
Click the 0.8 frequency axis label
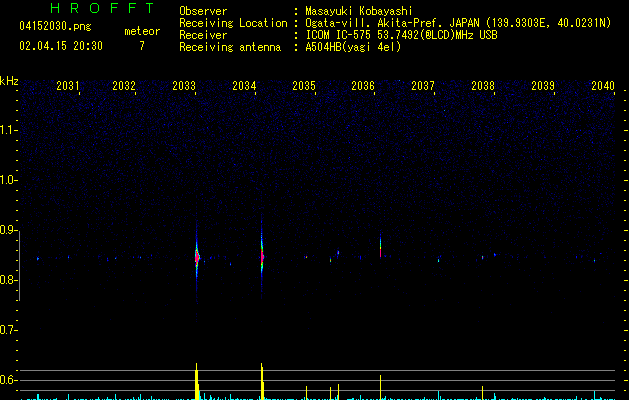point(8,280)
